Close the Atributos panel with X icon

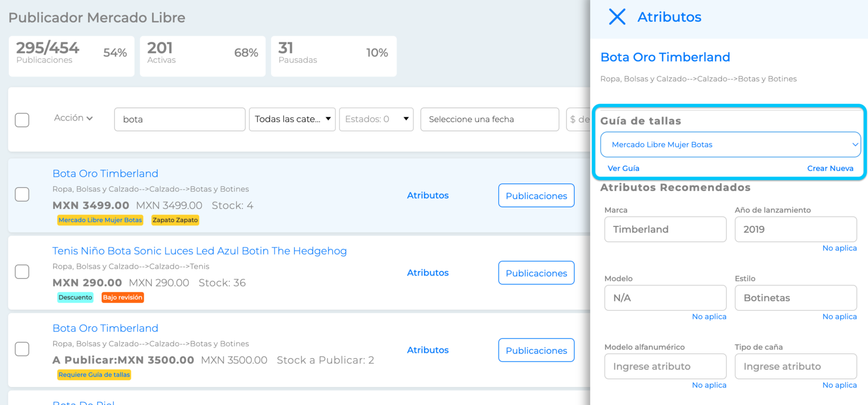coord(617,17)
